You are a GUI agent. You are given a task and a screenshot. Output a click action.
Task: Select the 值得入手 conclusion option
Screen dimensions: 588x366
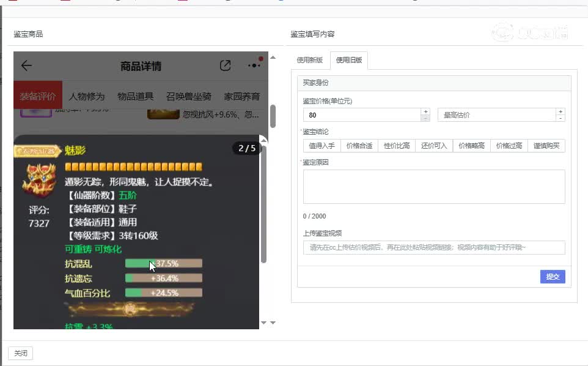(322, 146)
